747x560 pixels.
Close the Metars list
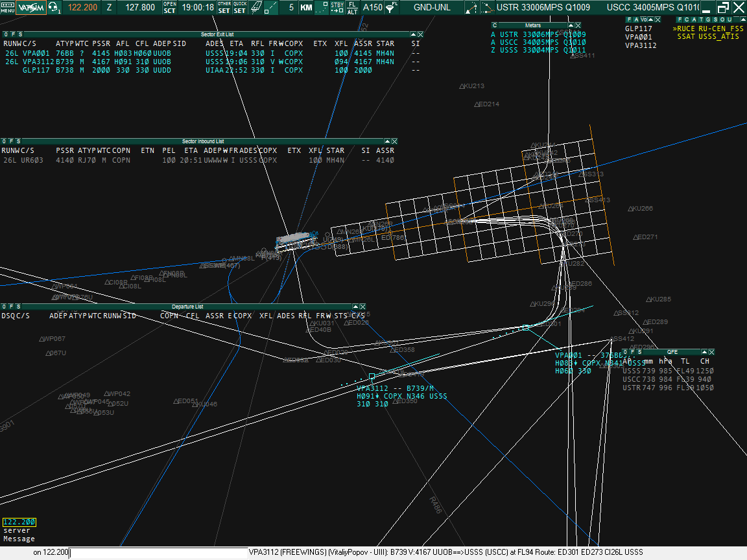tap(578, 25)
